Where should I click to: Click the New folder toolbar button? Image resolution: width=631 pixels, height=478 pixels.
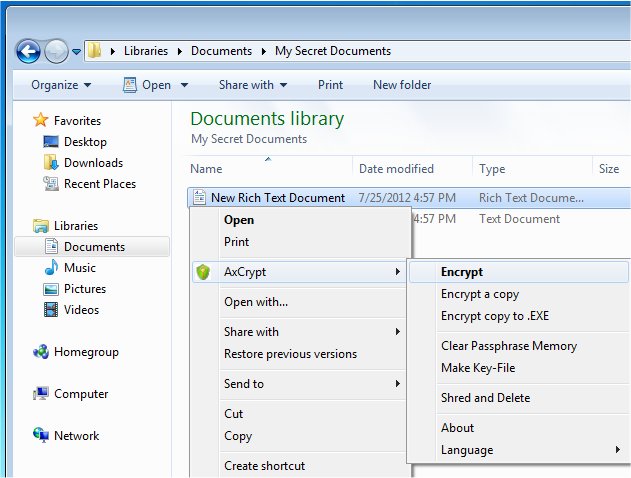tap(402, 85)
